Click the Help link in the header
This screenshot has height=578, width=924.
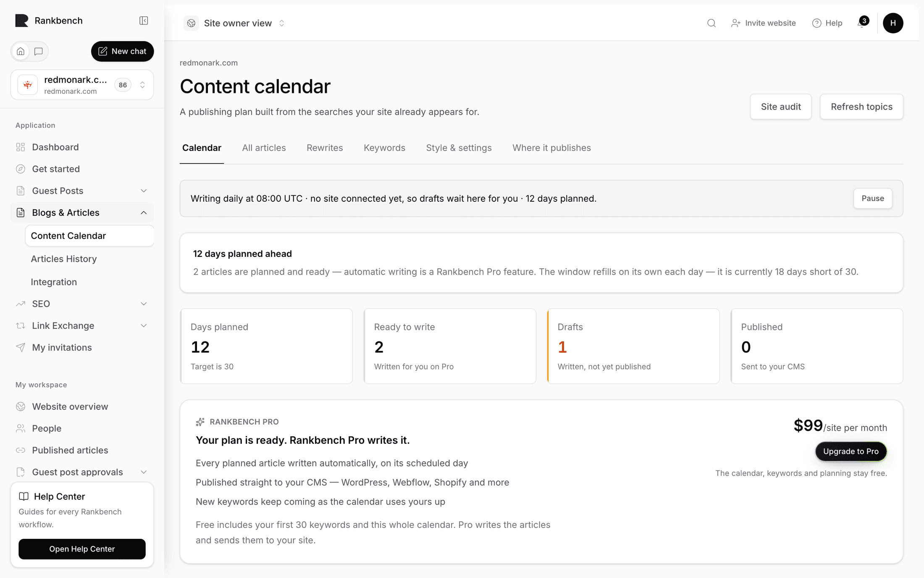[827, 23]
